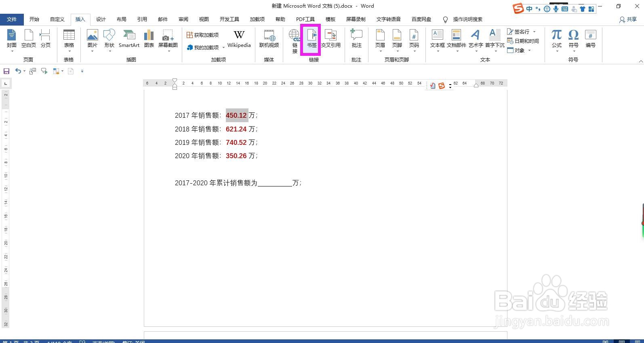Switch to the 开始 tab
The image size is (644, 343).
click(34, 19)
